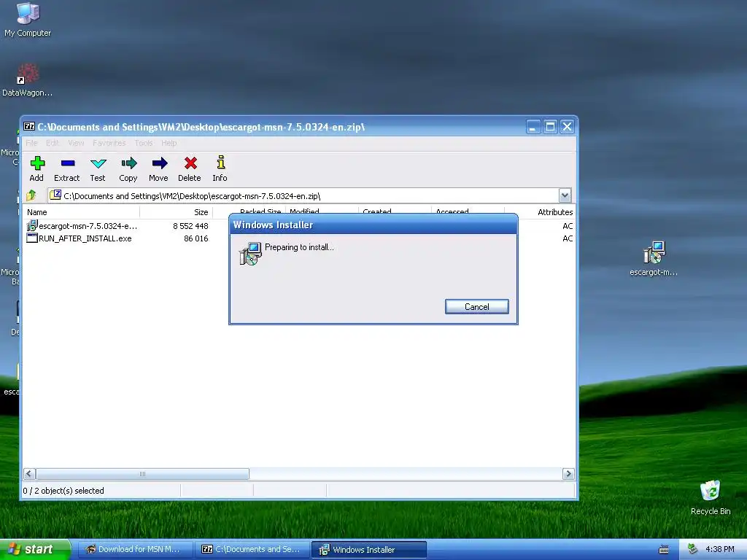Click the installer icon beside escargot-msn file
This screenshot has height=560, width=747.
pos(32,226)
